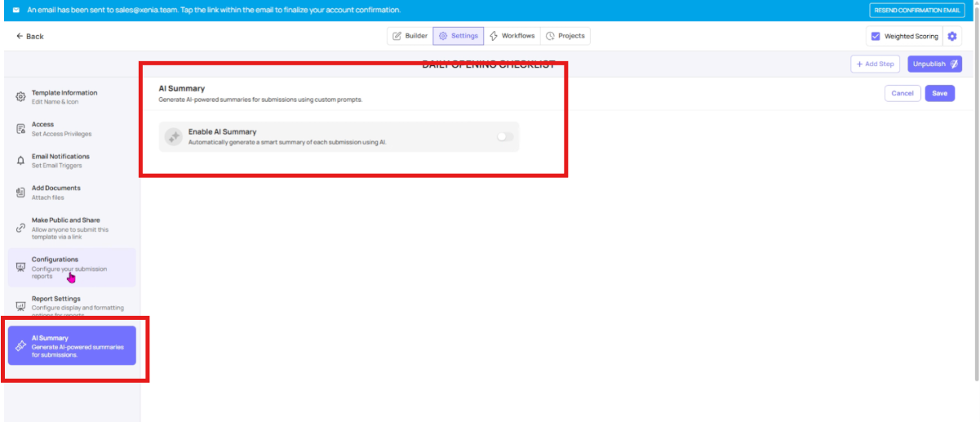Click the Template Information gear icon
Image resolution: width=980 pixels, height=422 pixels.
click(x=20, y=97)
